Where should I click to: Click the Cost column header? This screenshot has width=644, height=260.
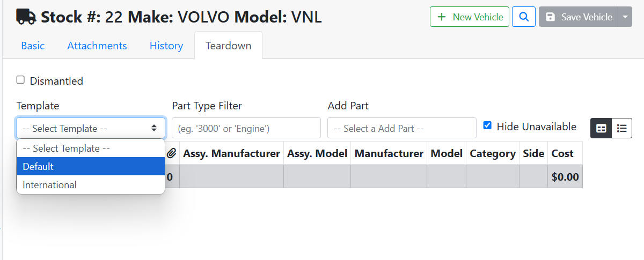point(562,153)
